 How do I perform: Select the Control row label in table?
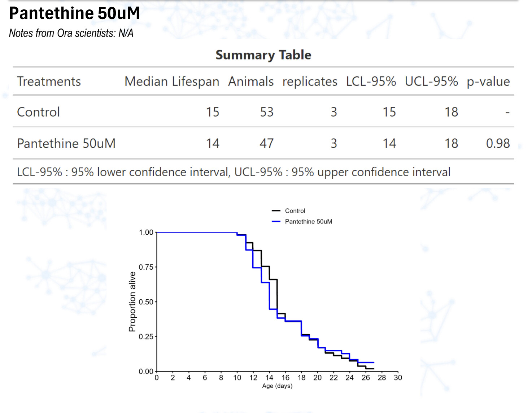click(38, 112)
